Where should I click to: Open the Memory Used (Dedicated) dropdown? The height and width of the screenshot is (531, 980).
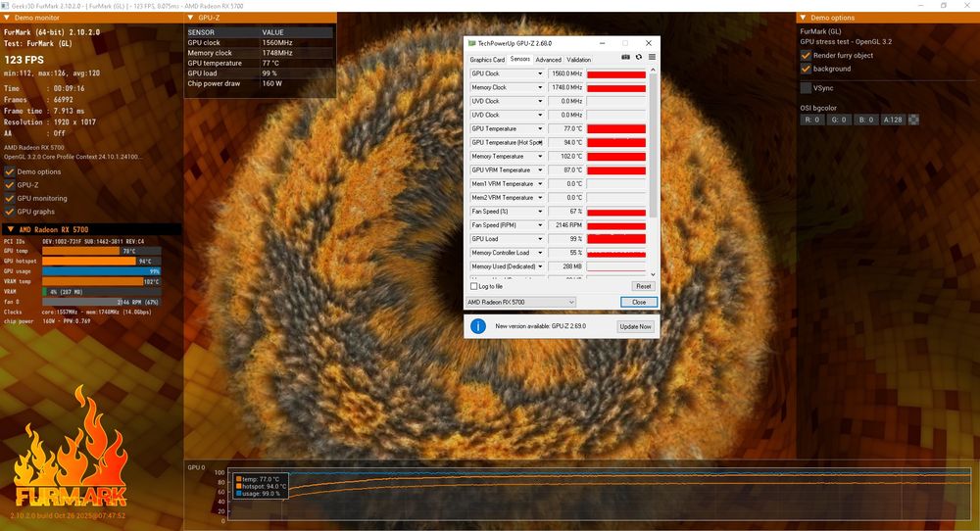pyautogui.click(x=540, y=266)
